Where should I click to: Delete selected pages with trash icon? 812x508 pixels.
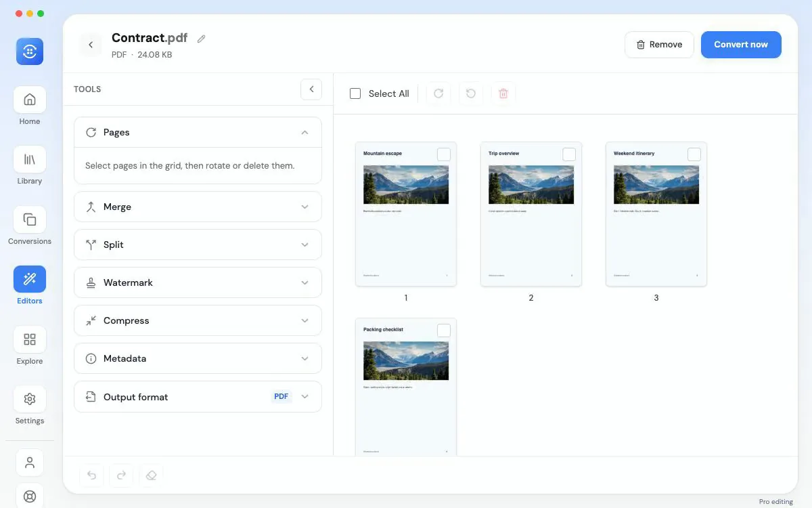(x=503, y=93)
